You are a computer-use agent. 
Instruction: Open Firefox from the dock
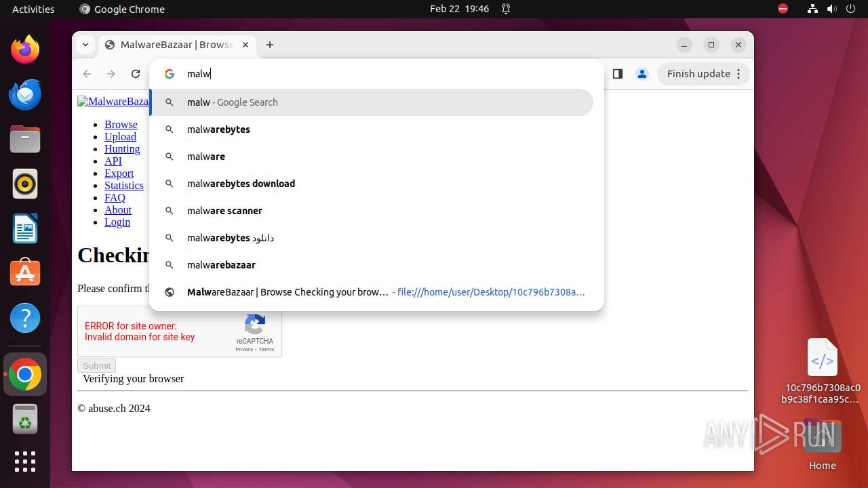point(25,49)
